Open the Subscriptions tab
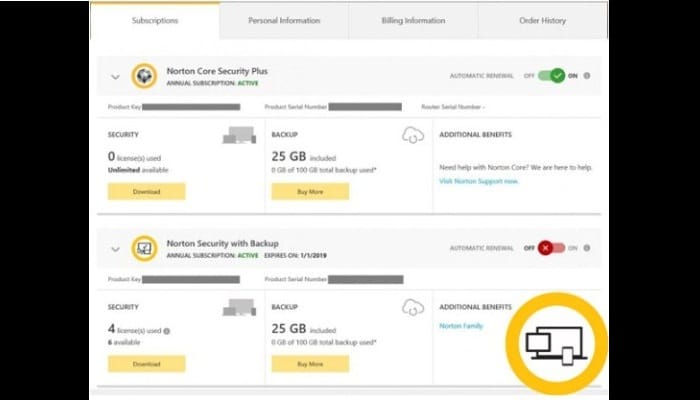 [x=155, y=21]
